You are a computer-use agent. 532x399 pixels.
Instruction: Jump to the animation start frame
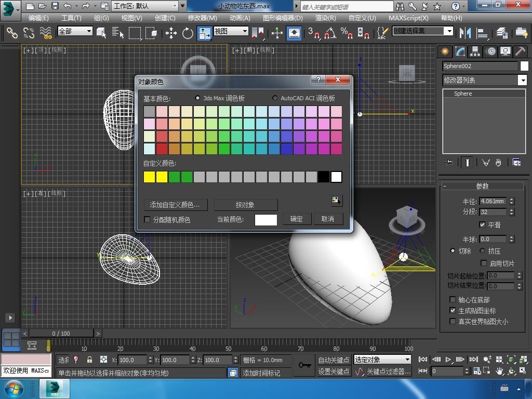(423, 360)
